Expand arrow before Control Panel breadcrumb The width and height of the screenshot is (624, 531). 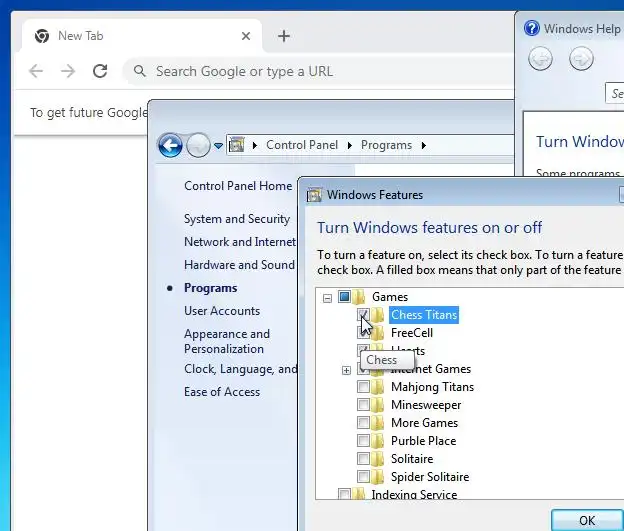(255, 146)
